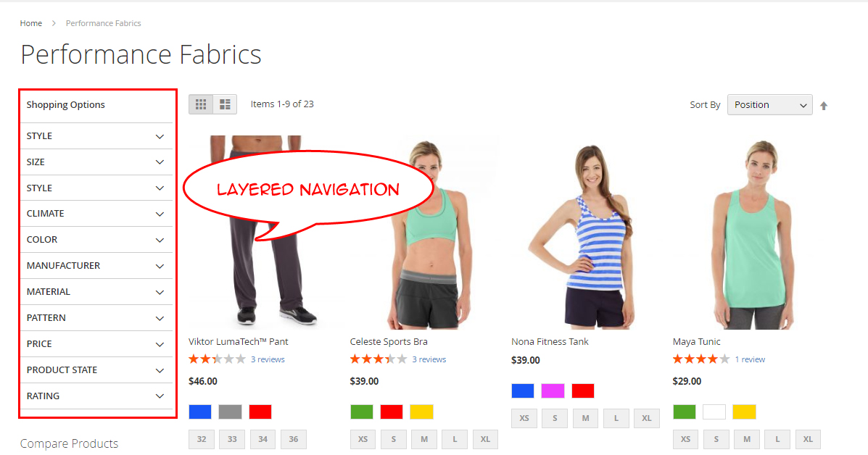Image resolution: width=868 pixels, height=455 pixels.
Task: Open the Sort By Position dropdown
Action: click(769, 105)
